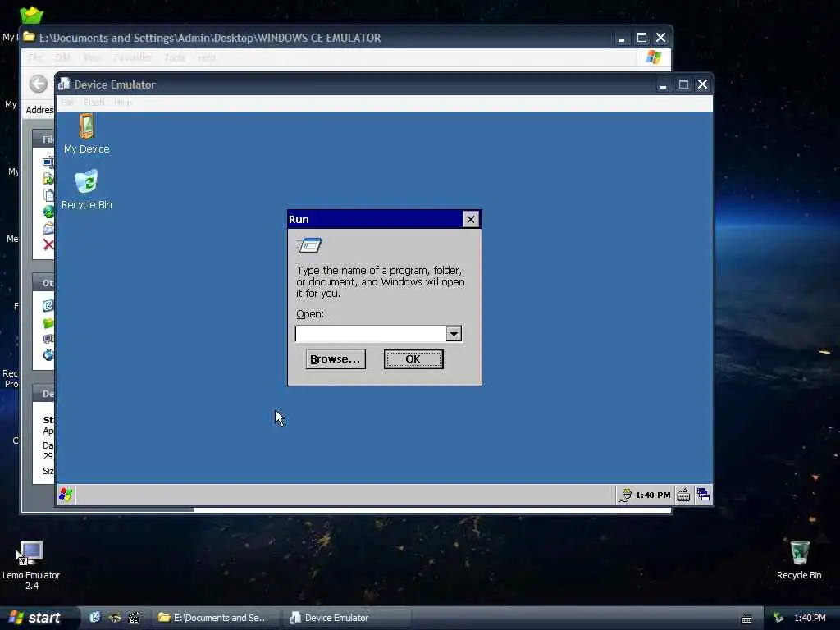840x630 pixels.
Task: Minimize the Device Emulator window
Action: tap(663, 84)
